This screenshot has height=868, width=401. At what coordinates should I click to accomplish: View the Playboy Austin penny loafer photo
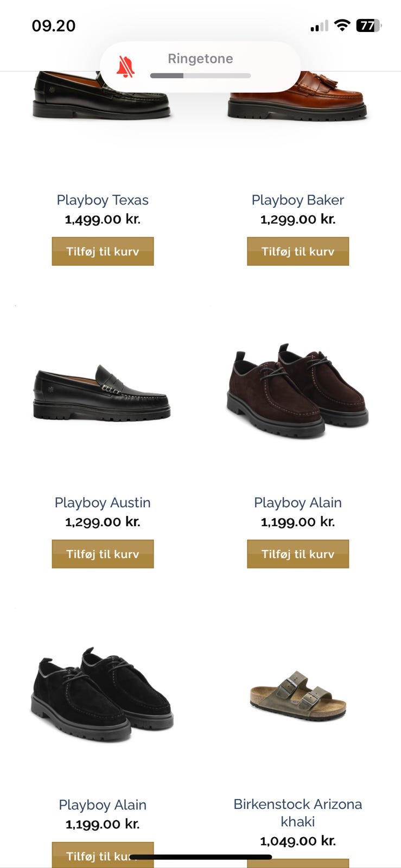pyautogui.click(x=103, y=393)
